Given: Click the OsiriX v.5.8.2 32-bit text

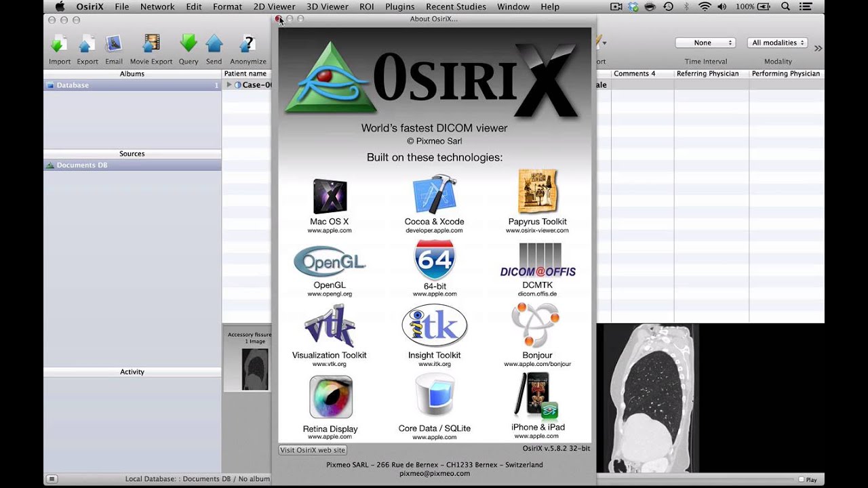Looking at the screenshot, I should click(x=556, y=448).
